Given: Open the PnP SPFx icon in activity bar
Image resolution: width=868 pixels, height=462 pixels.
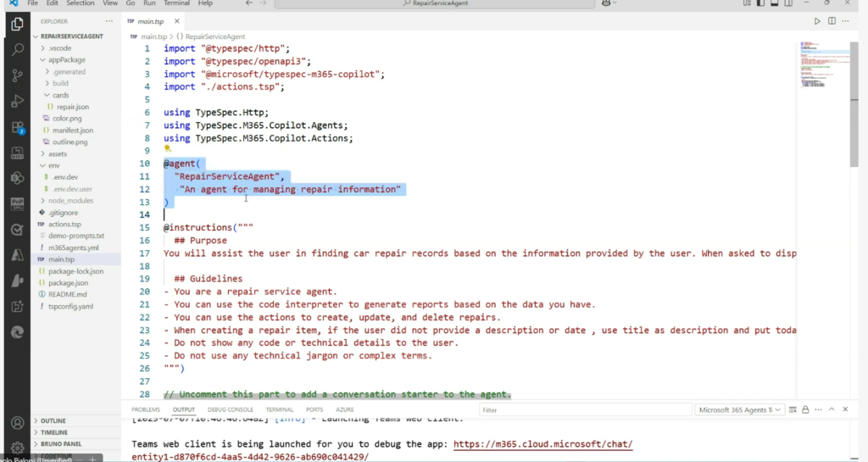Looking at the screenshot, I should click(17, 203).
